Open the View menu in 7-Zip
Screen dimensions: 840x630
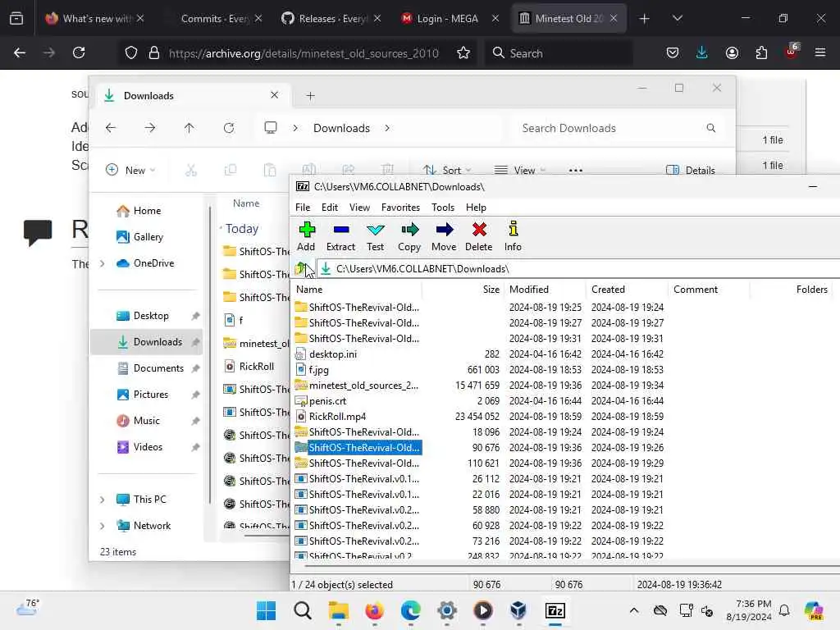coord(359,208)
